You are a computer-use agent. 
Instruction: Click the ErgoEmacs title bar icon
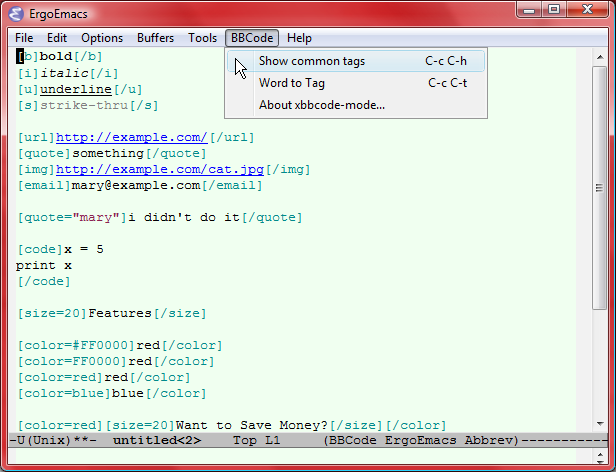click(16, 14)
